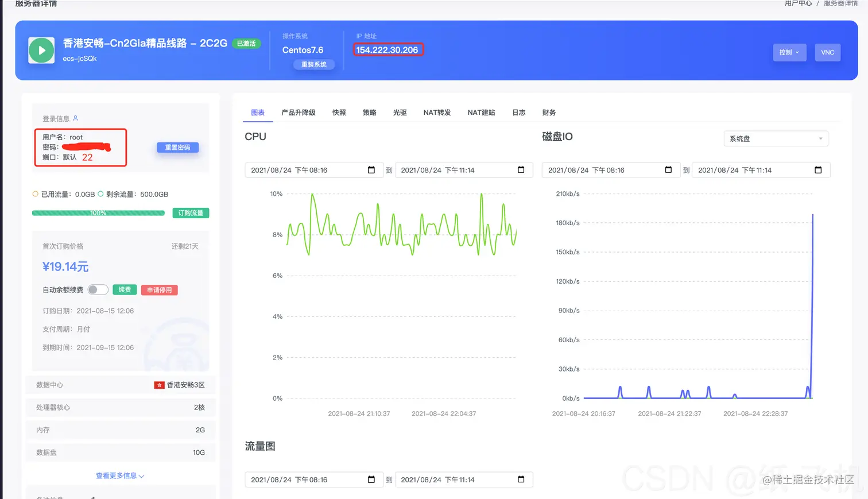Click the CPU end datetime field
The height and width of the screenshot is (499, 868).
click(464, 170)
